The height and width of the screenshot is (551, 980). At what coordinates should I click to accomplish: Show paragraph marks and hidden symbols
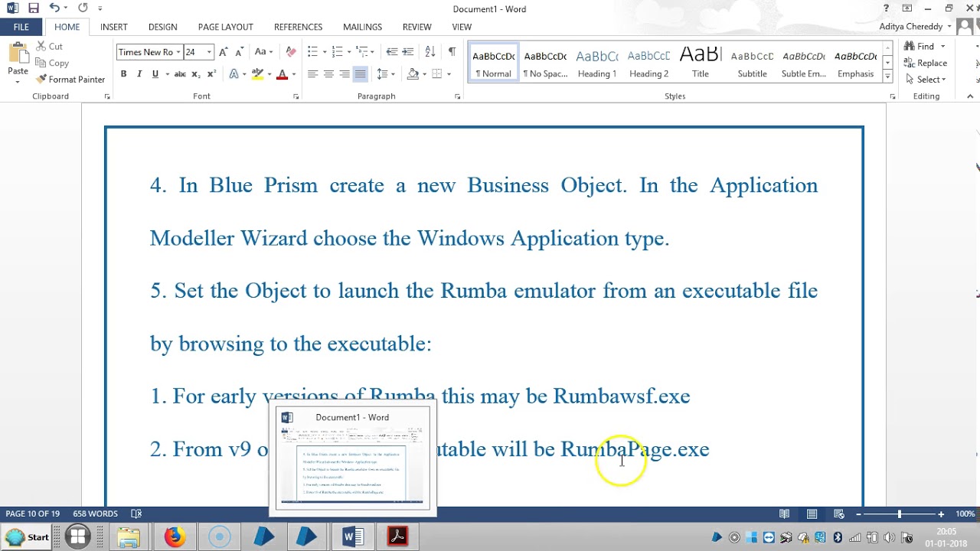pyautogui.click(x=452, y=52)
